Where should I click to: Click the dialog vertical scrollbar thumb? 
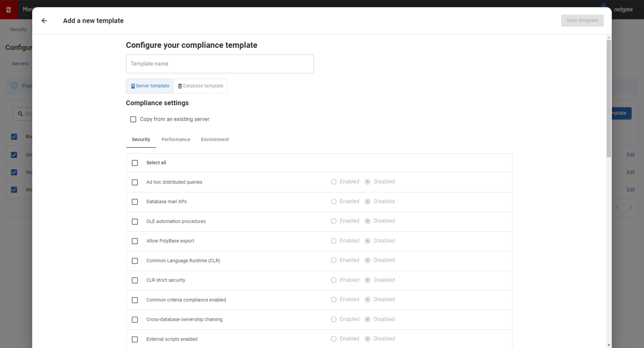coord(609,99)
